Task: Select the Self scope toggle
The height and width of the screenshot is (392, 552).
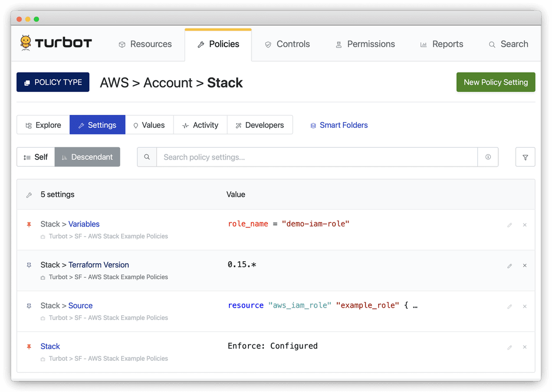Action: (36, 157)
